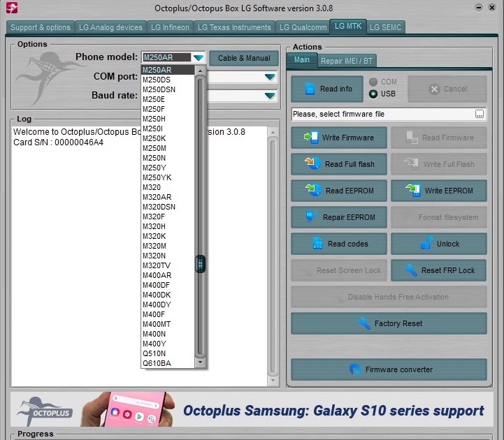504x440 pixels.
Task: Switch to LG Infineon tab
Action: click(x=170, y=27)
